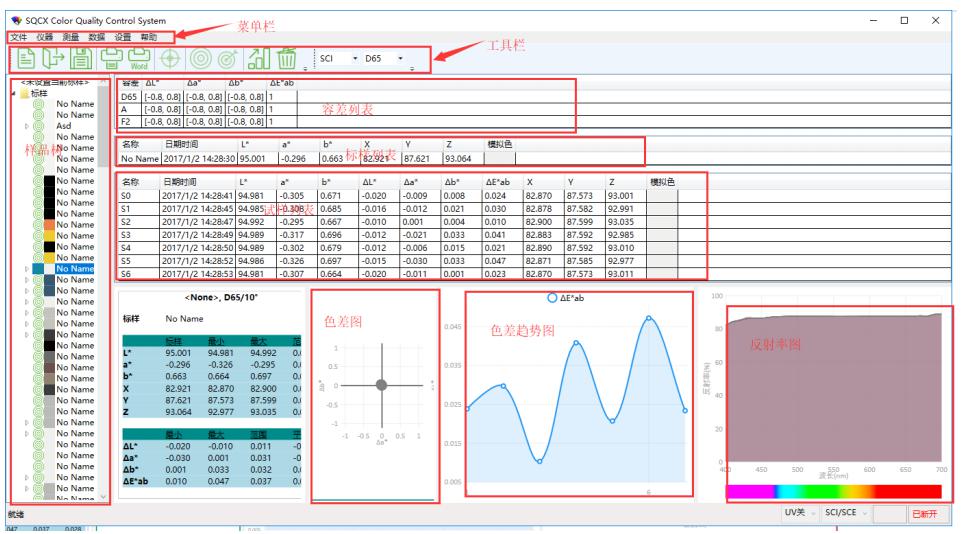Select the S3 row in sample list
The width and height of the screenshot is (965, 534).
[127, 234]
